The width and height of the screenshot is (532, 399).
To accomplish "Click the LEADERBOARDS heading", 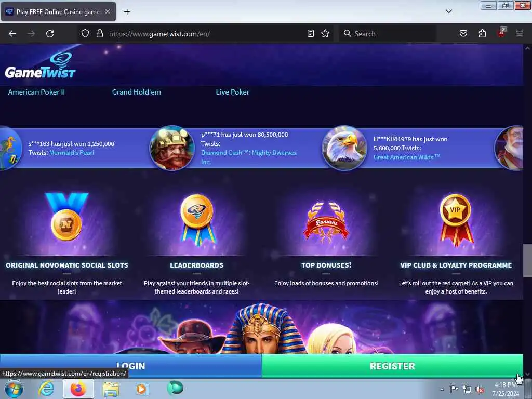I will point(197,265).
